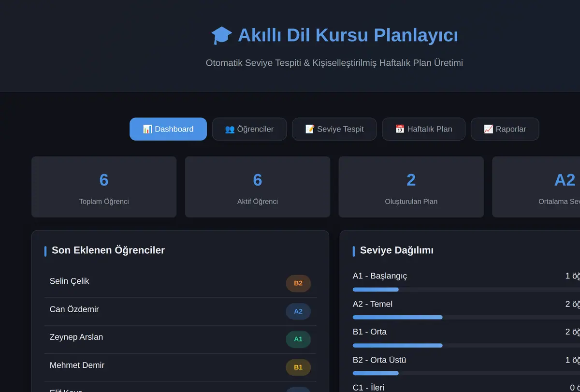
Task: Click the A2 average level card
Action: [x=536, y=187]
